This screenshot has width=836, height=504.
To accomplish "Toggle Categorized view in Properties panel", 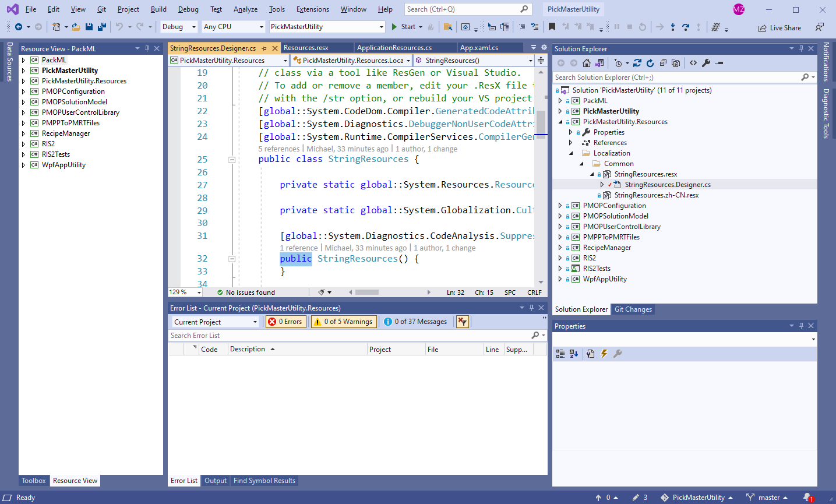I will [x=560, y=354].
